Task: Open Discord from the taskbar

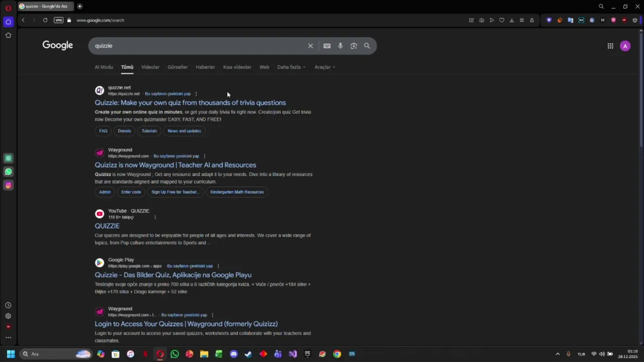Action: pyautogui.click(x=233, y=354)
